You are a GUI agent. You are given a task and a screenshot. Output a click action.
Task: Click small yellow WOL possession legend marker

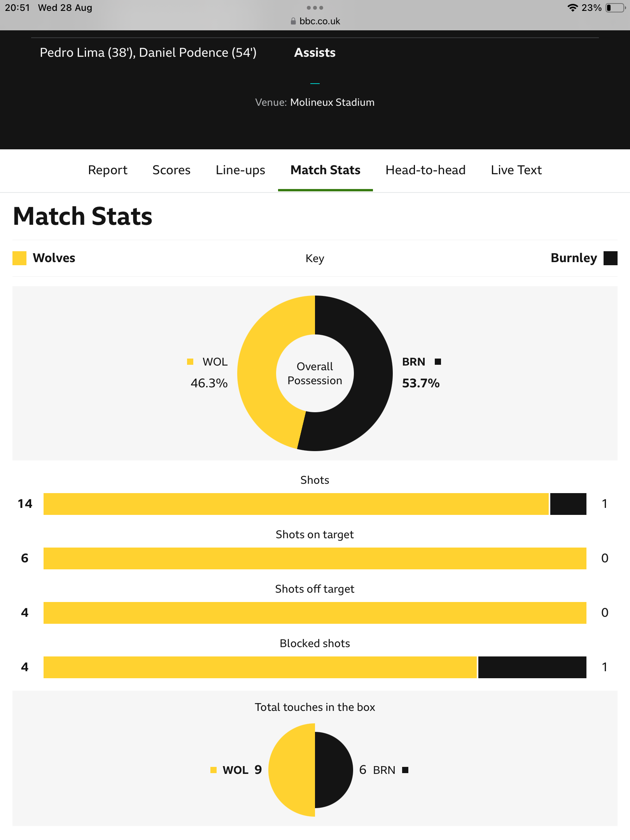pyautogui.click(x=190, y=362)
